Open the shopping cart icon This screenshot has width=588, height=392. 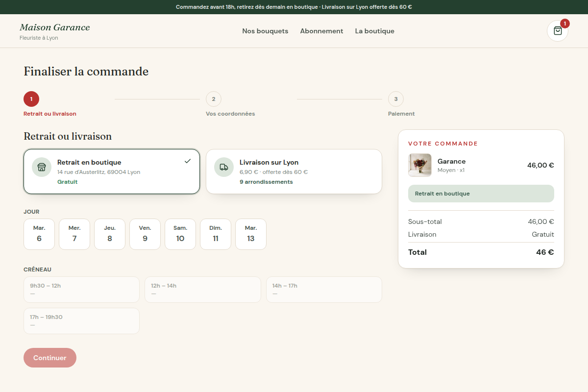(x=558, y=31)
